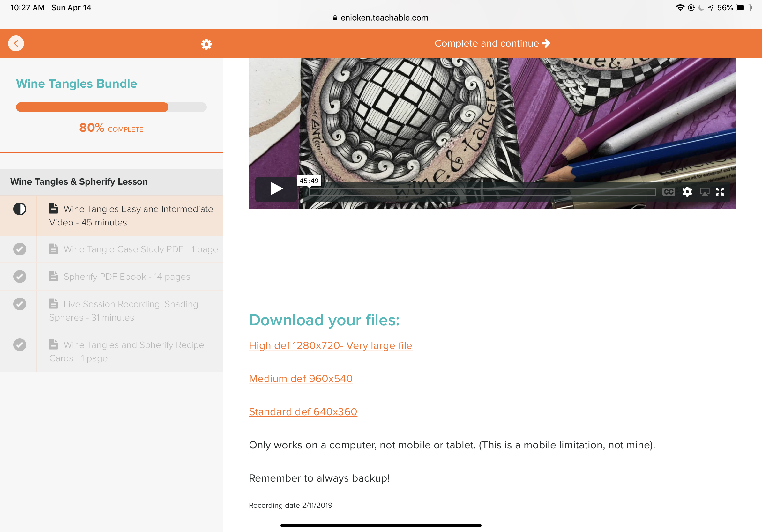Click the back arrow circle button
This screenshot has width=762, height=532.
(16, 43)
